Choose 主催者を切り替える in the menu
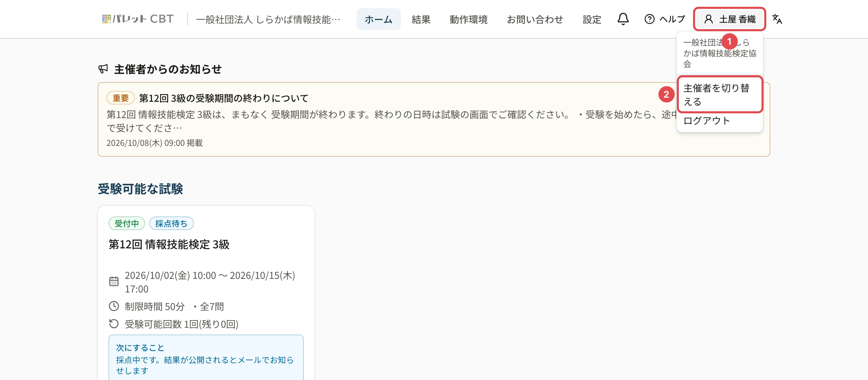 719,95
